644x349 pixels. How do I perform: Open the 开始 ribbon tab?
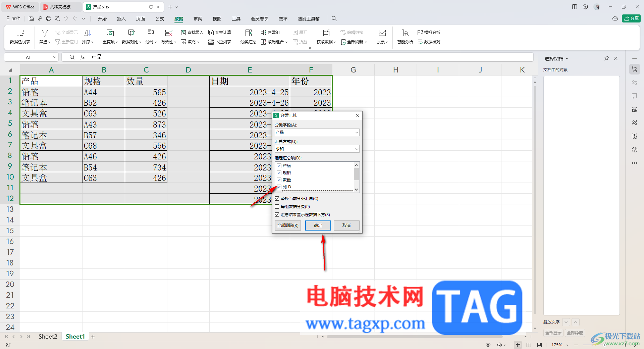coord(102,19)
